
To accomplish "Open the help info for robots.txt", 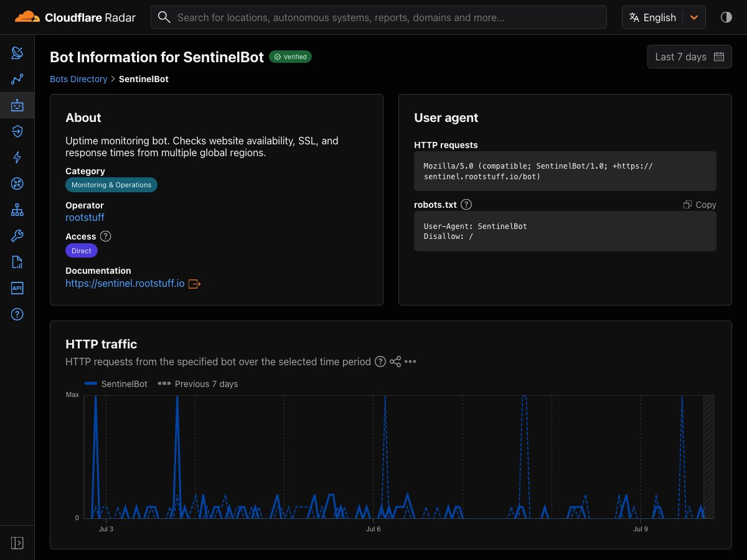I will coord(466,204).
